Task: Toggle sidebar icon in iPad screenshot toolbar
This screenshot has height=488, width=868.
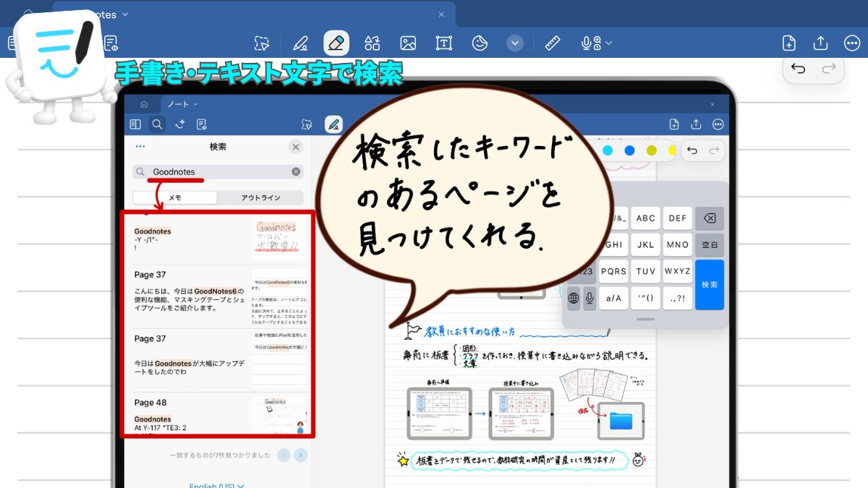Action: (x=135, y=124)
